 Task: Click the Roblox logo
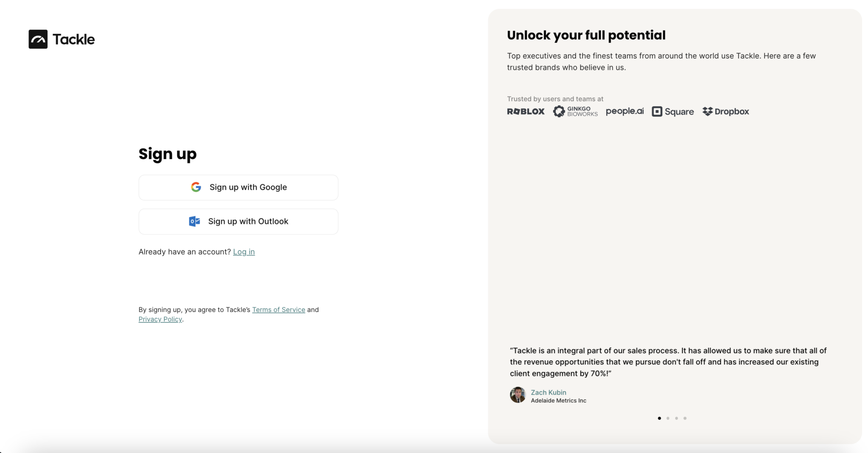pos(526,111)
